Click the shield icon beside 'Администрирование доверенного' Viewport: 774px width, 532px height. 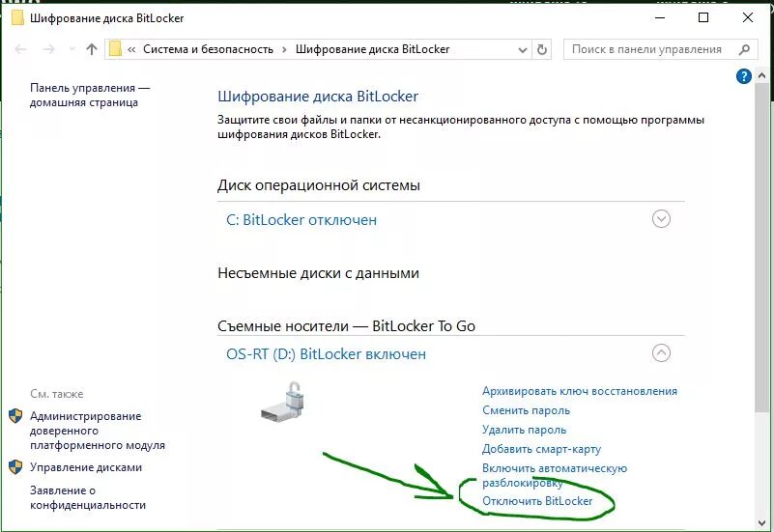15,415
